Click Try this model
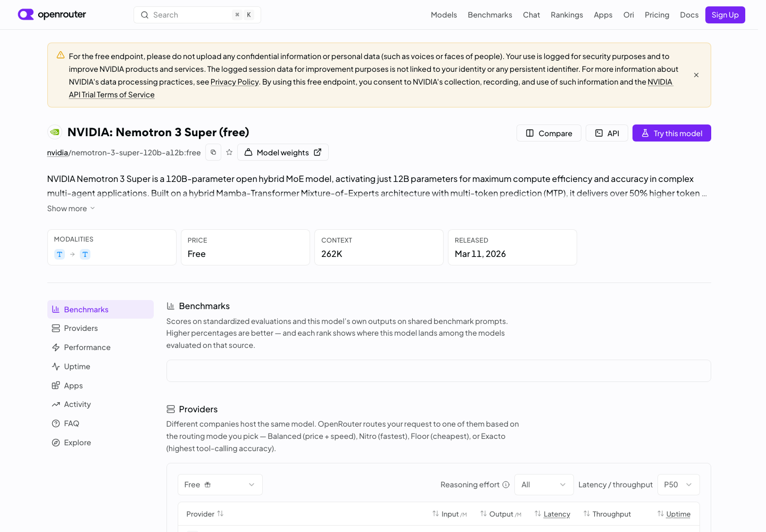The image size is (766, 532). tap(672, 133)
